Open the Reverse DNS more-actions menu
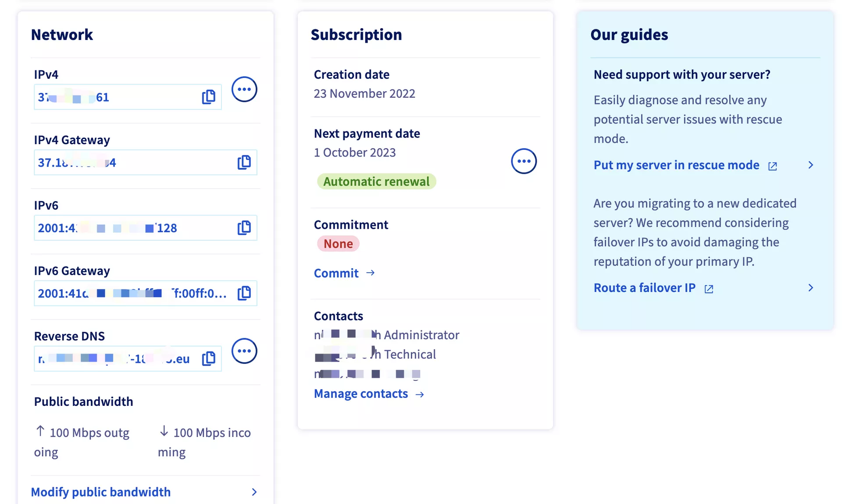This screenshot has height=504, width=842. click(244, 351)
